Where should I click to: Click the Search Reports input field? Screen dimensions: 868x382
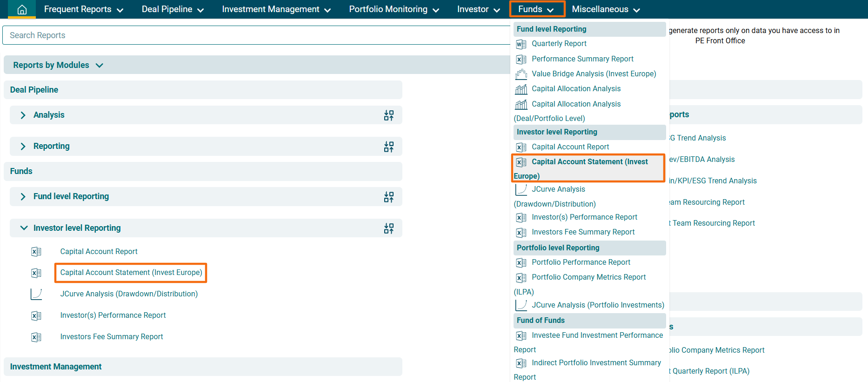[256, 35]
